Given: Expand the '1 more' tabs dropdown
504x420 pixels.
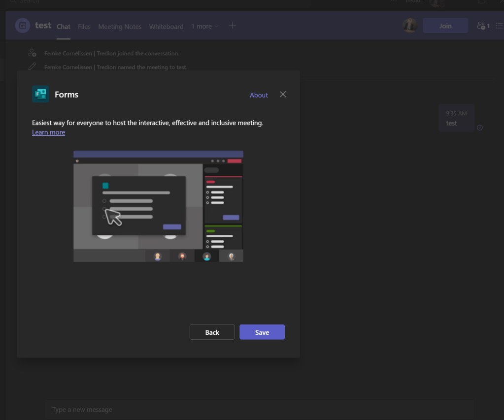Looking at the screenshot, I should 204,27.
